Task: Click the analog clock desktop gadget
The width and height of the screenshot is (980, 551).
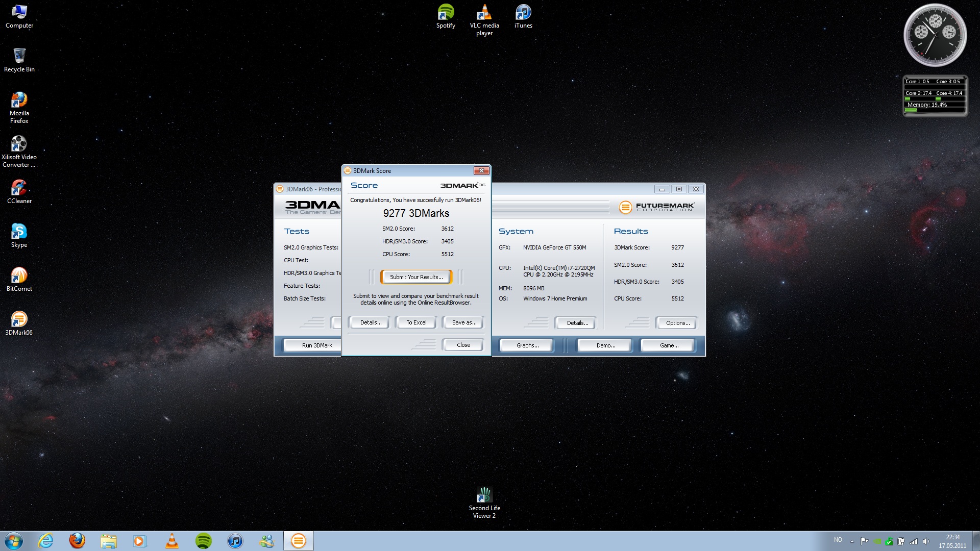Action: click(x=935, y=35)
